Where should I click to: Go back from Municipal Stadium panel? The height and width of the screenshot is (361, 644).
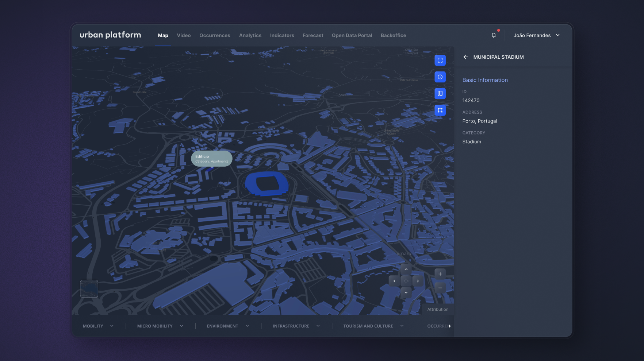point(465,57)
